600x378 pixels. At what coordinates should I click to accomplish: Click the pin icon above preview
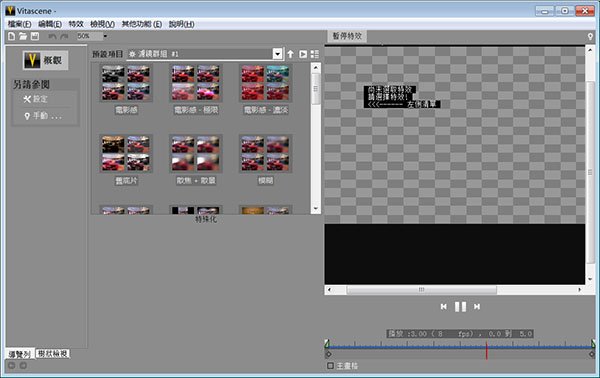click(x=590, y=36)
